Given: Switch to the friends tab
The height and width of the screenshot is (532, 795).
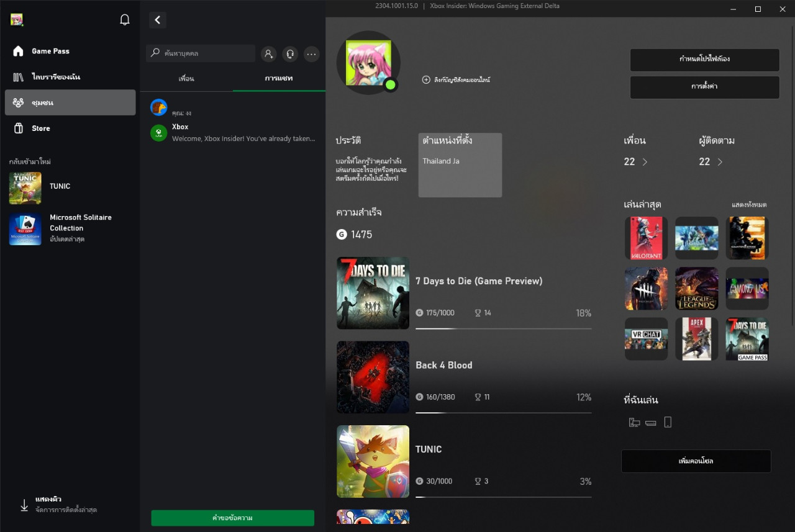Looking at the screenshot, I should pyautogui.click(x=186, y=79).
